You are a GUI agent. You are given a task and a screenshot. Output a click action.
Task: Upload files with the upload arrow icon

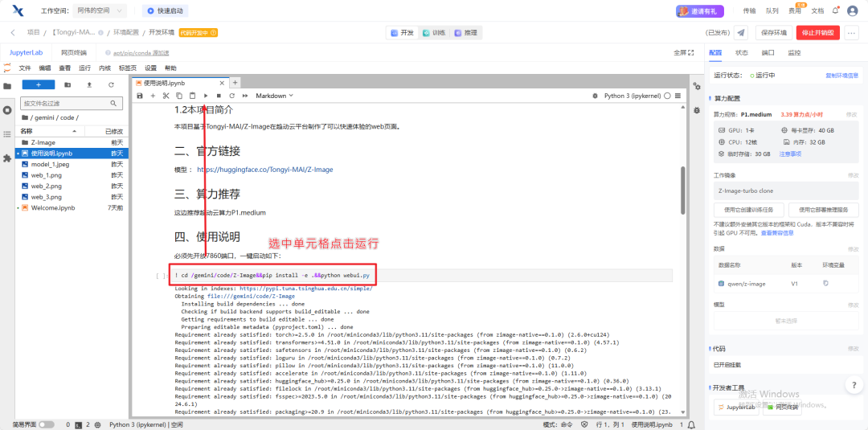click(x=89, y=84)
